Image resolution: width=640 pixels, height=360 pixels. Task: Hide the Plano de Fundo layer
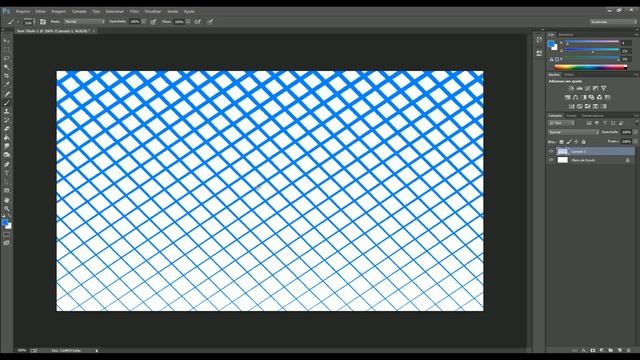coord(551,160)
